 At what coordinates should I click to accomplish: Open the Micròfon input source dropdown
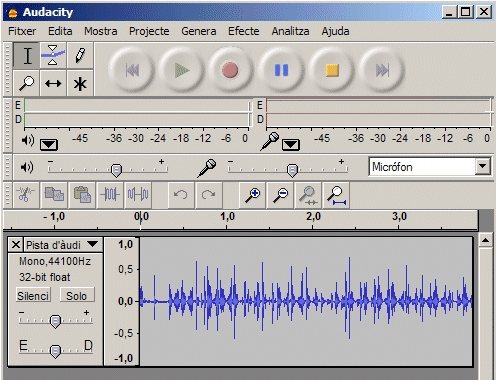(x=483, y=166)
